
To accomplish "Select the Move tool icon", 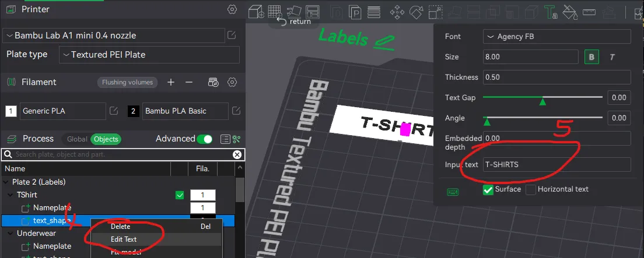I will tap(397, 12).
